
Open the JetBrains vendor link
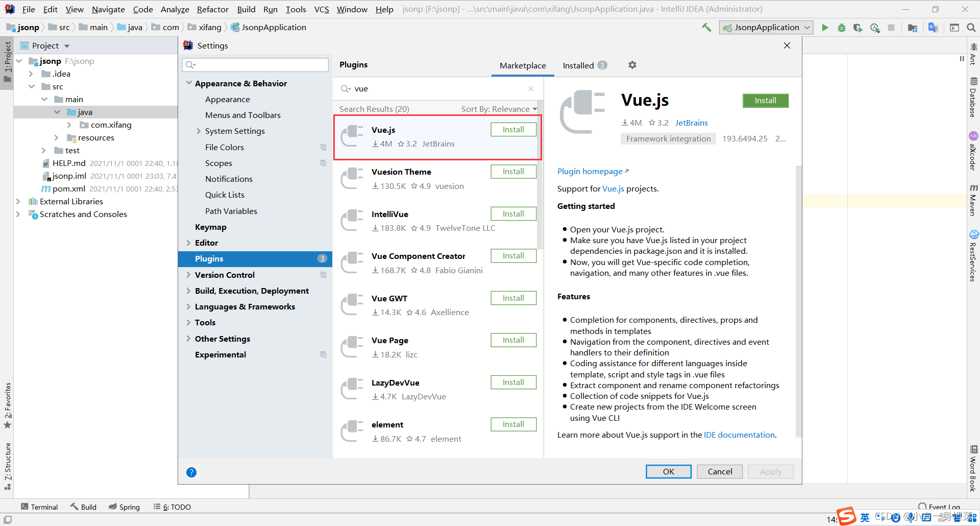pyautogui.click(x=691, y=123)
